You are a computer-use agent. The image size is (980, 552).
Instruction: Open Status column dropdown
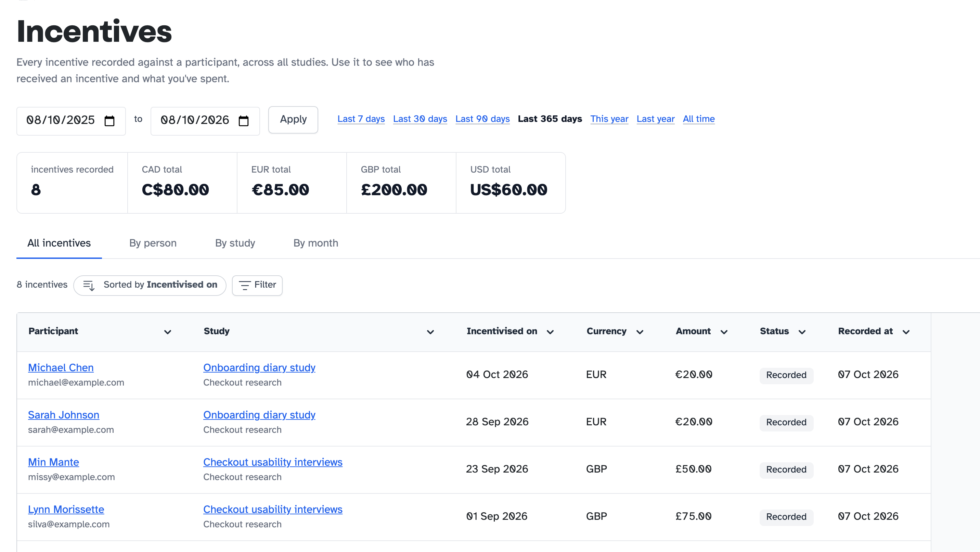(802, 332)
